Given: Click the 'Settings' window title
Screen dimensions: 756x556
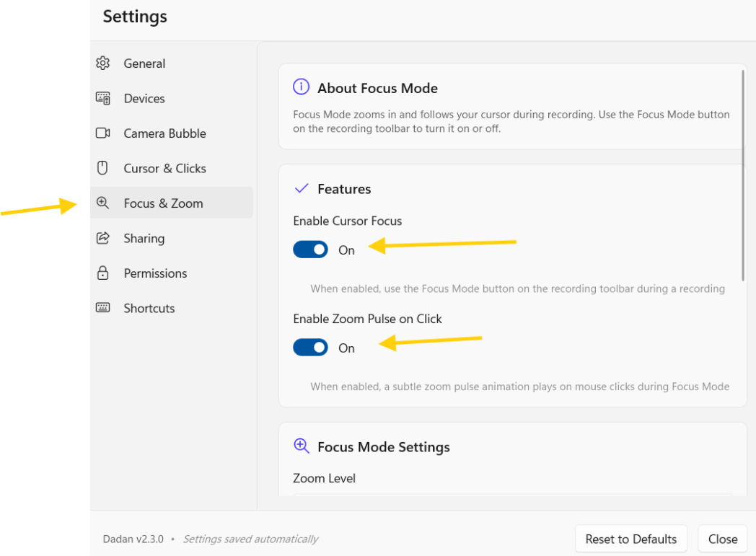Looking at the screenshot, I should [x=135, y=17].
